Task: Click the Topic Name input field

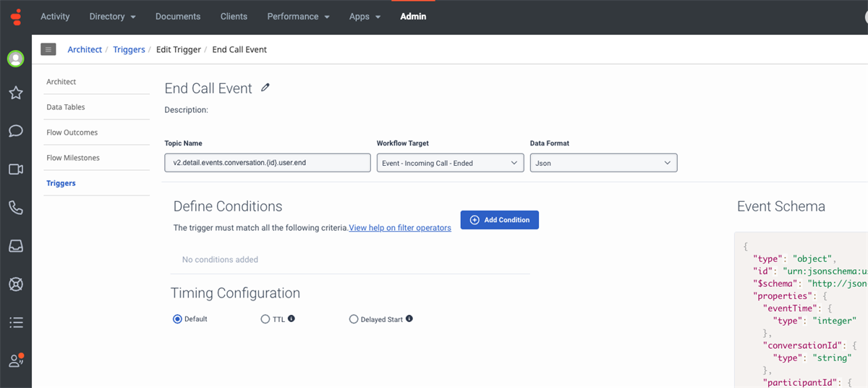Action: [x=267, y=163]
